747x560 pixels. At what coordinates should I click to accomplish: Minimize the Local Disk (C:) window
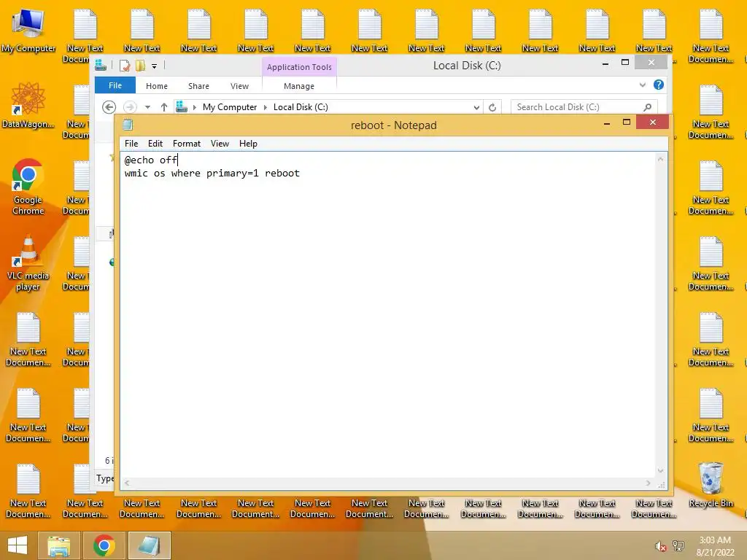(605, 63)
